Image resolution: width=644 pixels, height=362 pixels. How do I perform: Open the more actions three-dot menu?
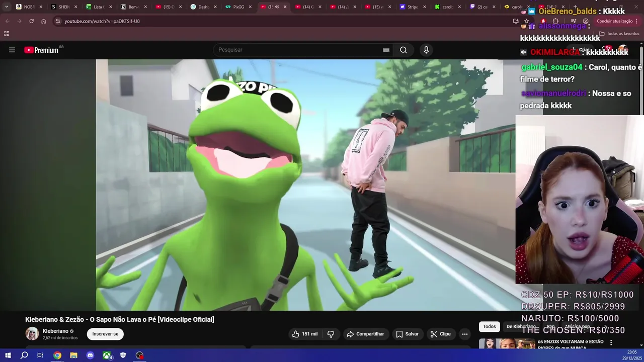click(465, 334)
